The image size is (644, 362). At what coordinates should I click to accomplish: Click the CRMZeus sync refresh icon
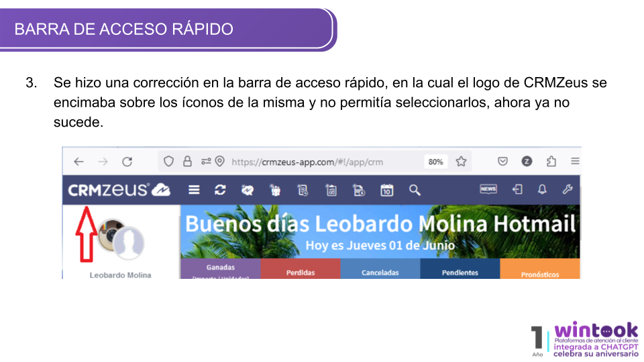pyautogui.click(x=220, y=190)
